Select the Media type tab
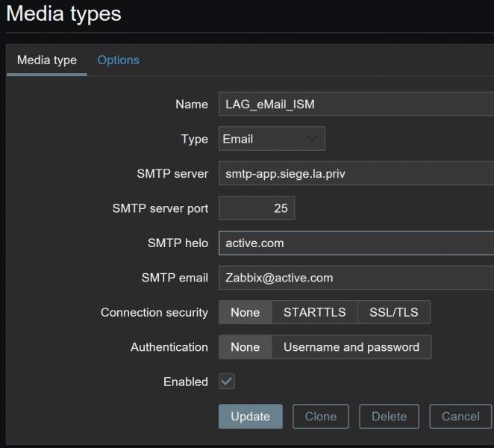 tap(47, 60)
